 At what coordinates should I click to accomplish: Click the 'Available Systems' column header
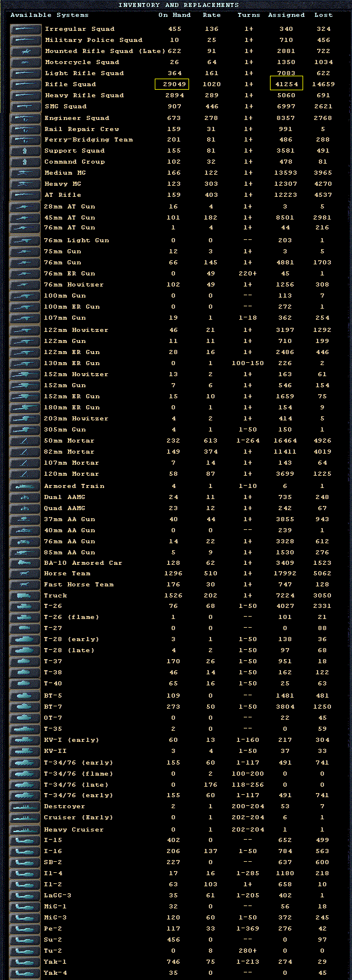pos(49,15)
